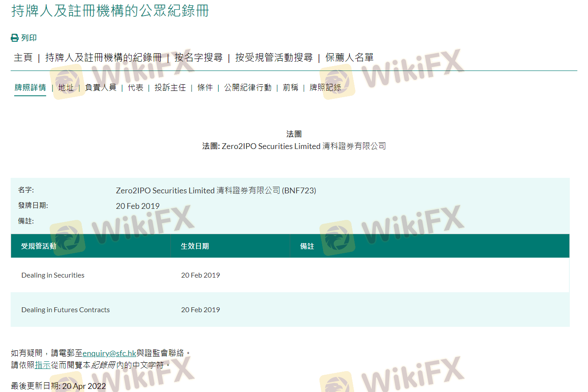The image size is (588, 392).
Task: Click the 名字 field label
Action: [x=26, y=190]
